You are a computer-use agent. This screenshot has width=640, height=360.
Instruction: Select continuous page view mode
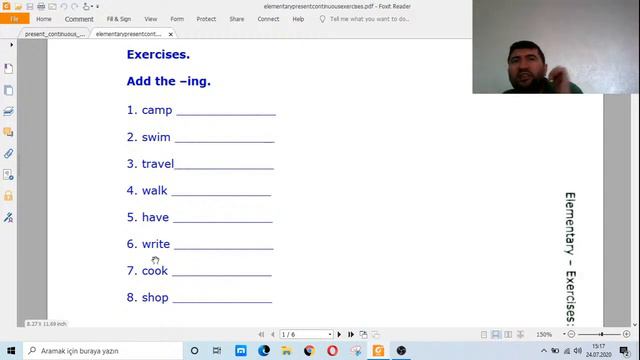(496, 334)
